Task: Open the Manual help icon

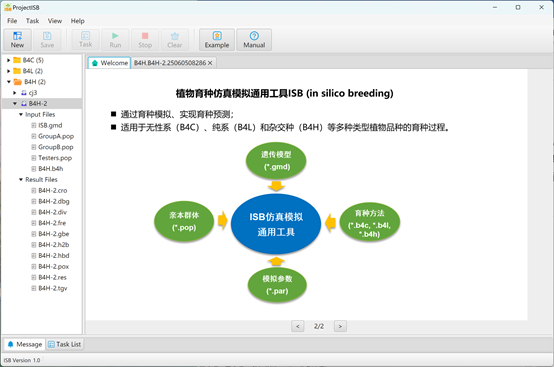Action: click(254, 40)
